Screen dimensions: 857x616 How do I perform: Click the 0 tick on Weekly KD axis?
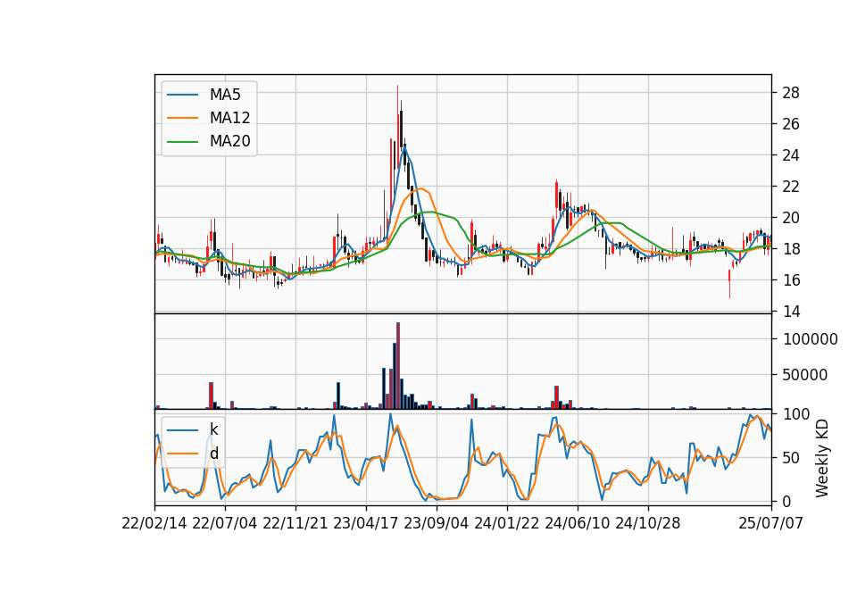[786, 501]
